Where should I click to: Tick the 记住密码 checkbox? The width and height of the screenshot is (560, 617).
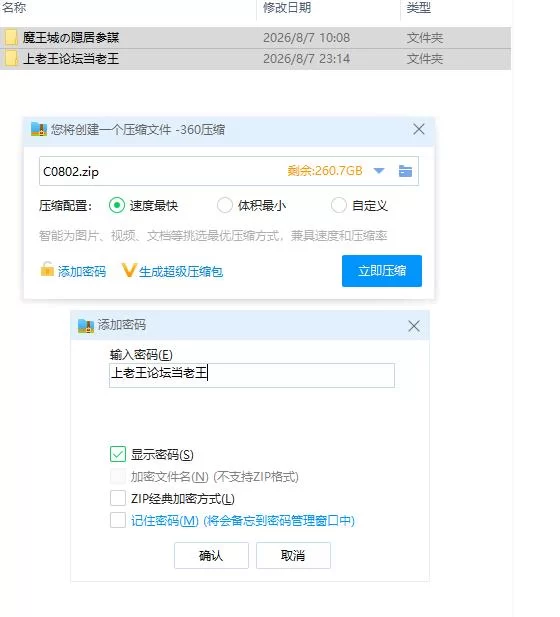[118, 520]
